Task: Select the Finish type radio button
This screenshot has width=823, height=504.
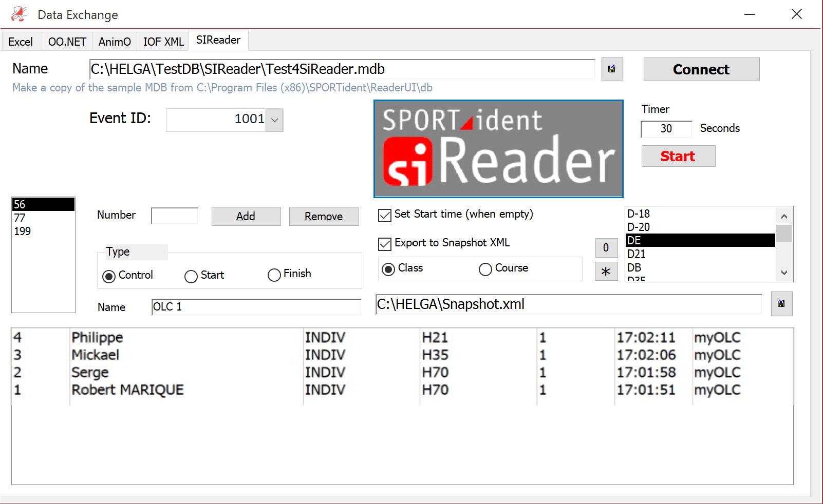Action: tap(274, 275)
